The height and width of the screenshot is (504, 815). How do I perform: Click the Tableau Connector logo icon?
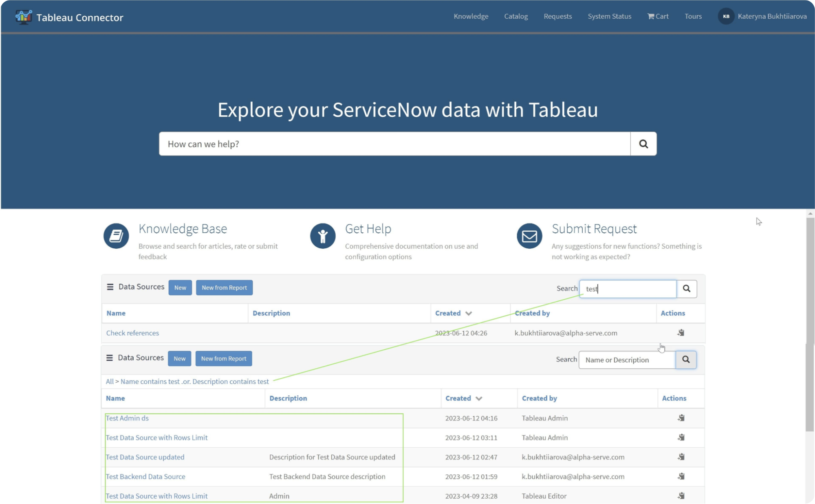tap(24, 17)
